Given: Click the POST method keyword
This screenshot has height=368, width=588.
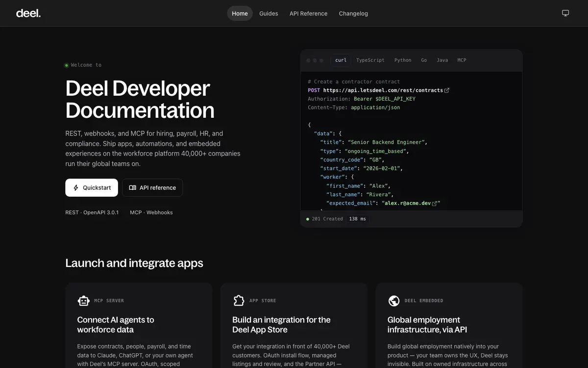Looking at the screenshot, I should [314, 90].
